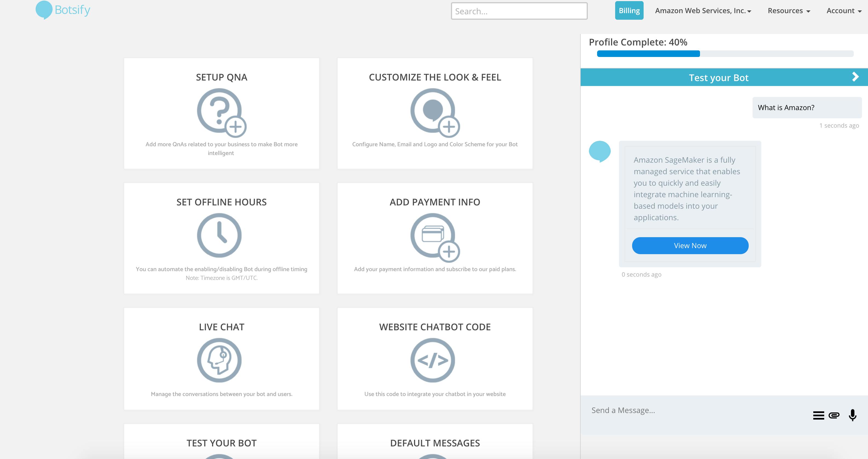Open the TEST YOUR BOT card heading
This screenshot has height=459, width=868.
(x=222, y=443)
